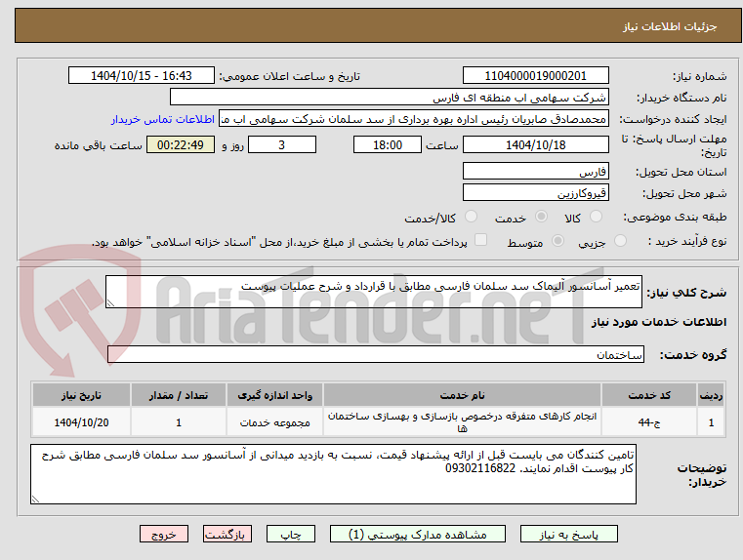Click the general need description textarea
The width and height of the screenshot is (743, 560).
[x=373, y=292]
